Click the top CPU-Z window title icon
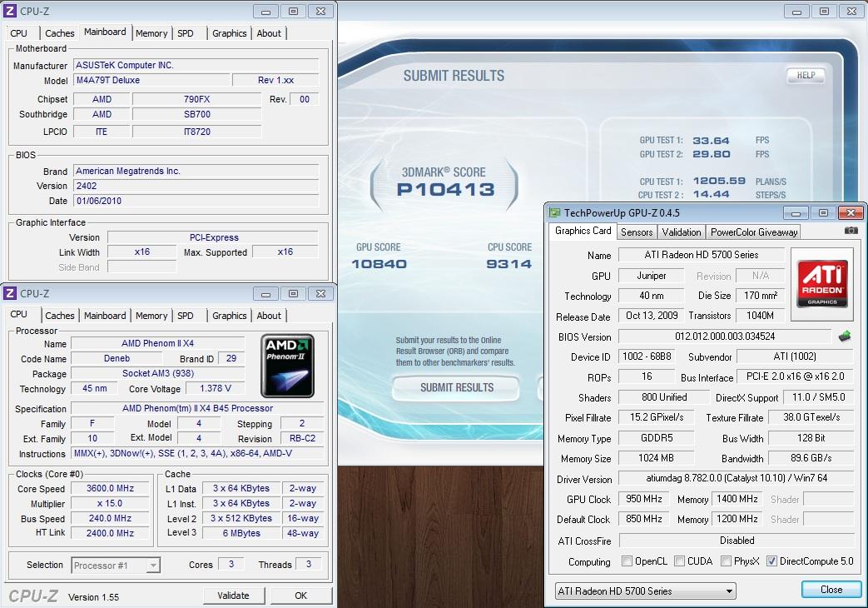Image resolution: width=868 pixels, height=608 pixels. coord(9,11)
